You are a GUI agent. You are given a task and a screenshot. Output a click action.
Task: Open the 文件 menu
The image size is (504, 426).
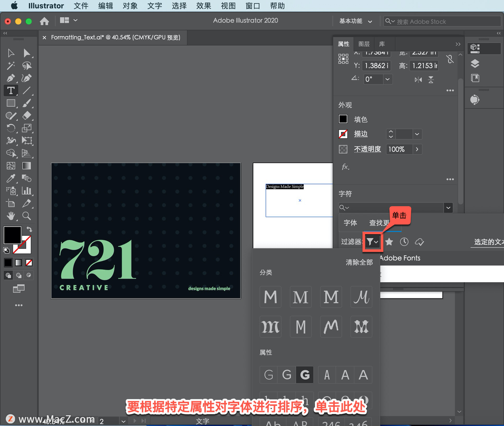(x=81, y=6)
